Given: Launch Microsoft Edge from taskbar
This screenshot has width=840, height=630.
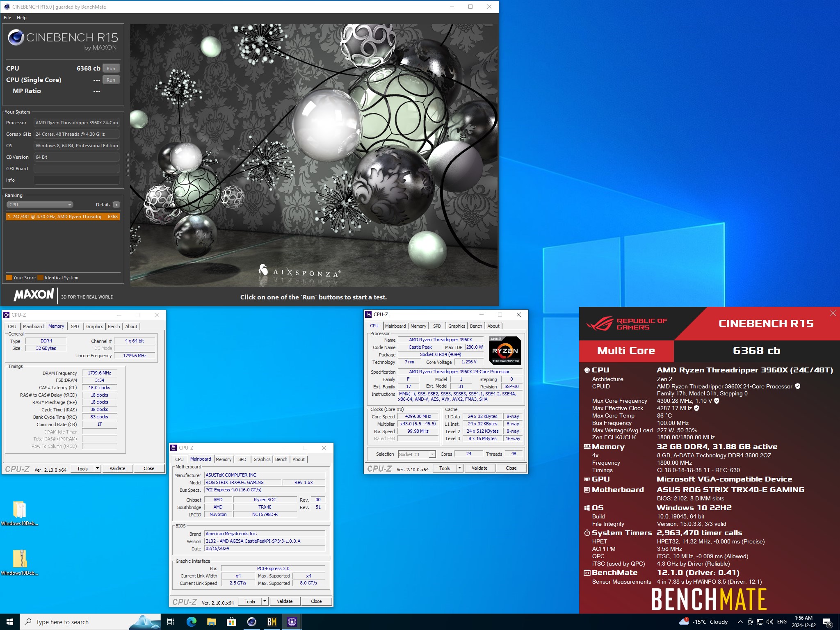Looking at the screenshot, I should pos(191,622).
